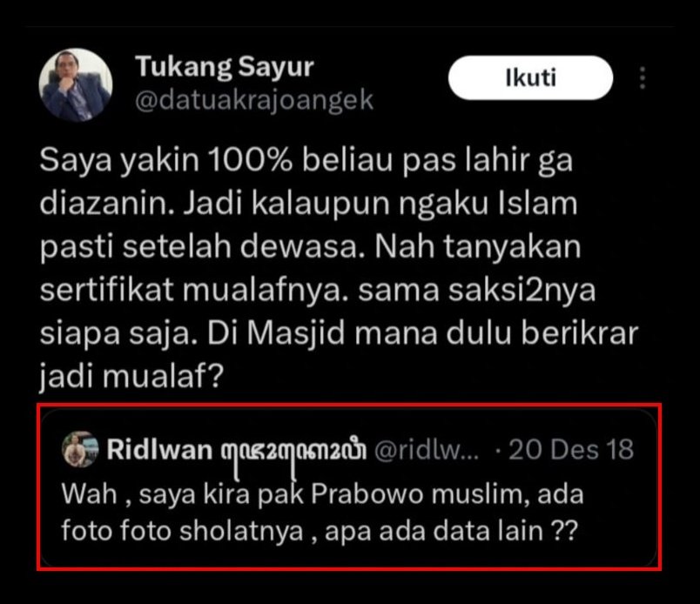
Task: Open Tukang Sayur's profile picture
Action: (x=76, y=84)
